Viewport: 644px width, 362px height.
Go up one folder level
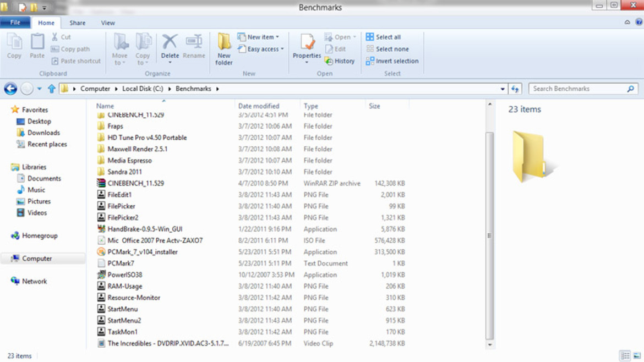[x=51, y=89]
